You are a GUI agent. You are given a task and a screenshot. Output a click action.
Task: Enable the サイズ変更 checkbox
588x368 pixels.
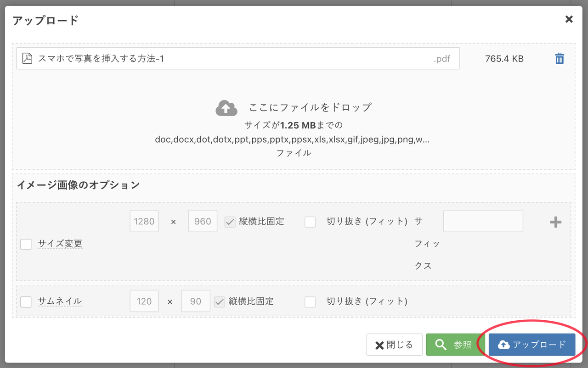coord(26,244)
